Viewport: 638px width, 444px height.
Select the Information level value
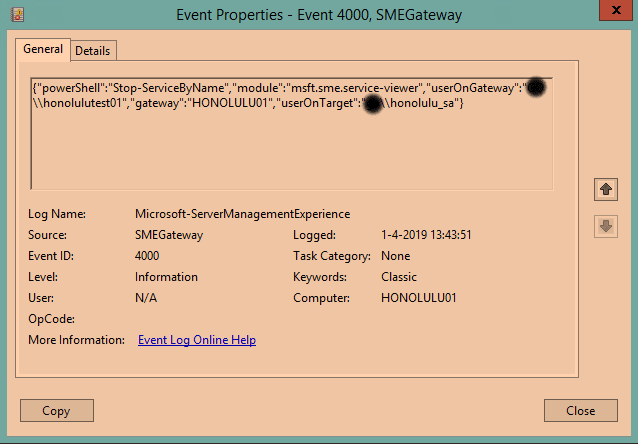[x=166, y=277]
